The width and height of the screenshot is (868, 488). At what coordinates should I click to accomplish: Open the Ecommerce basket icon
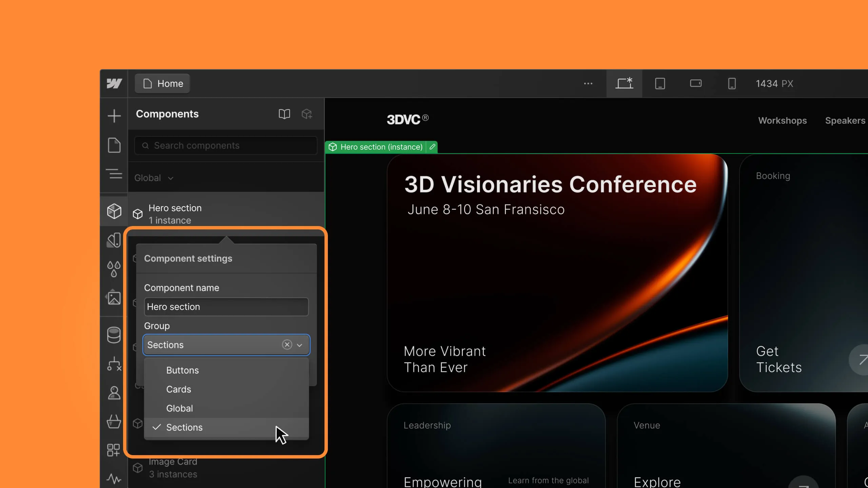point(114,422)
